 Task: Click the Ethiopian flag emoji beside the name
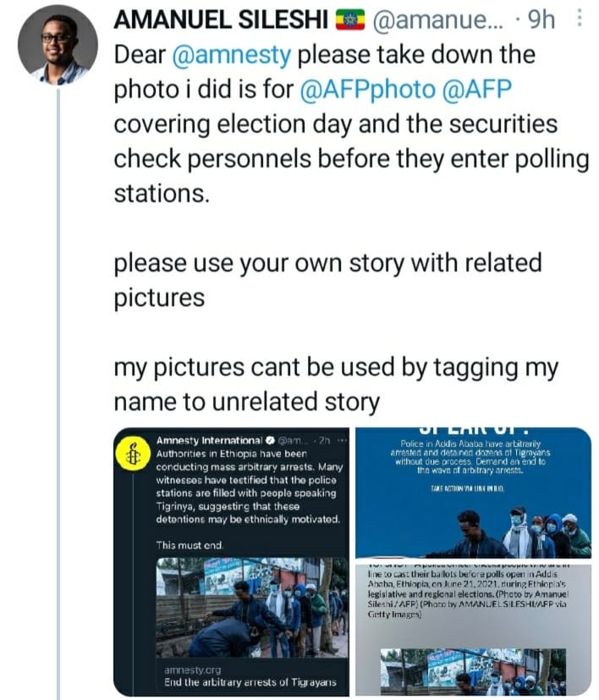(350, 18)
